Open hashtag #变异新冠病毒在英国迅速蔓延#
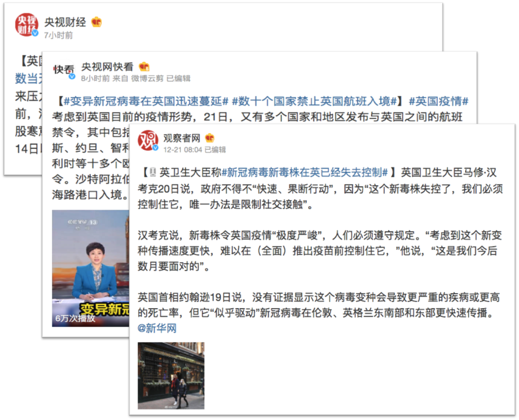Screen dimensions: 519x420 [146, 101]
